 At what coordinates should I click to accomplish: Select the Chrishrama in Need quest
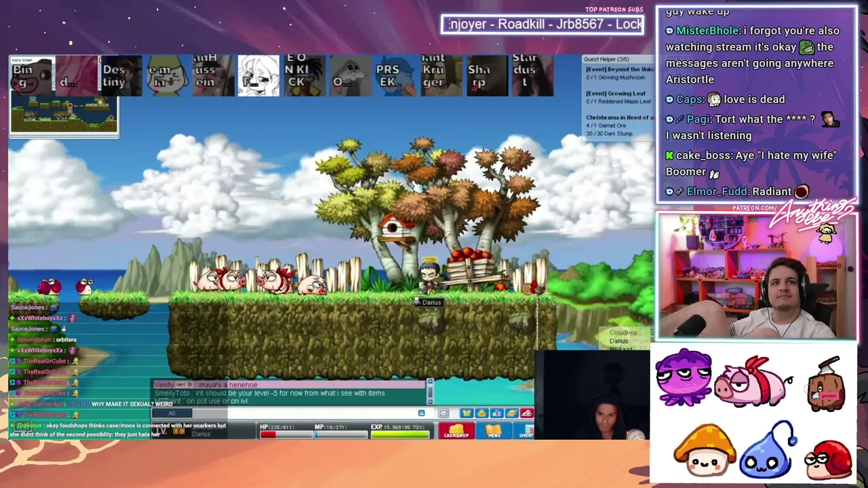tap(620, 118)
